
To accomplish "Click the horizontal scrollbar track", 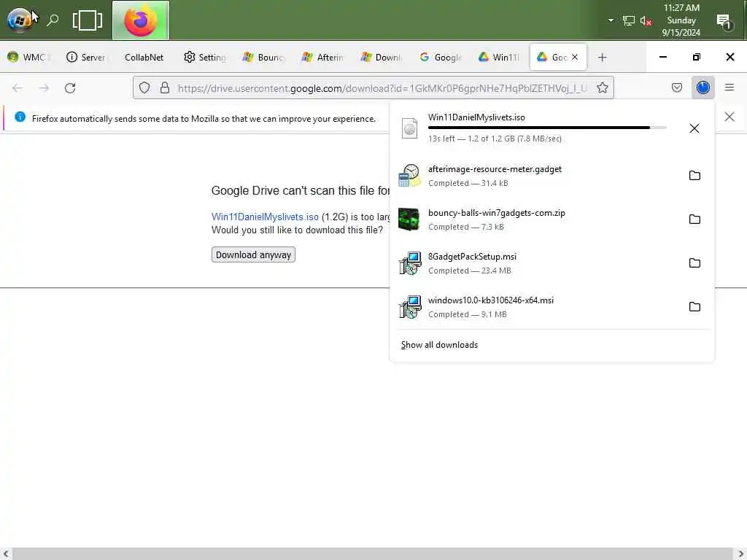I will tap(373, 554).
